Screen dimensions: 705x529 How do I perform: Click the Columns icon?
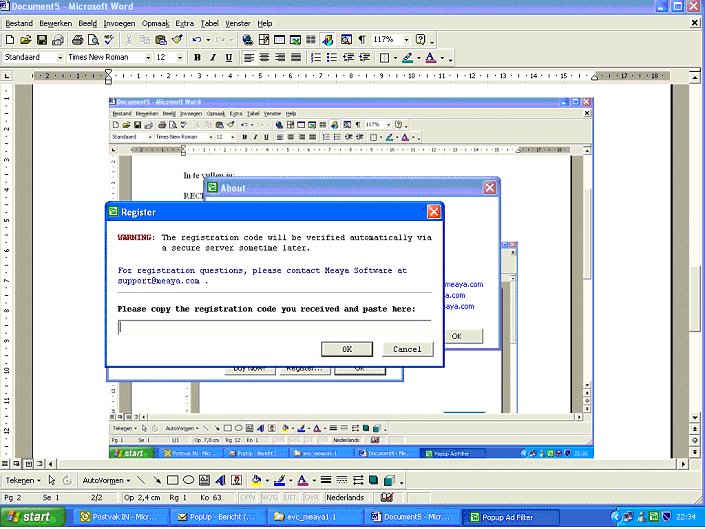pyautogui.click(x=311, y=40)
